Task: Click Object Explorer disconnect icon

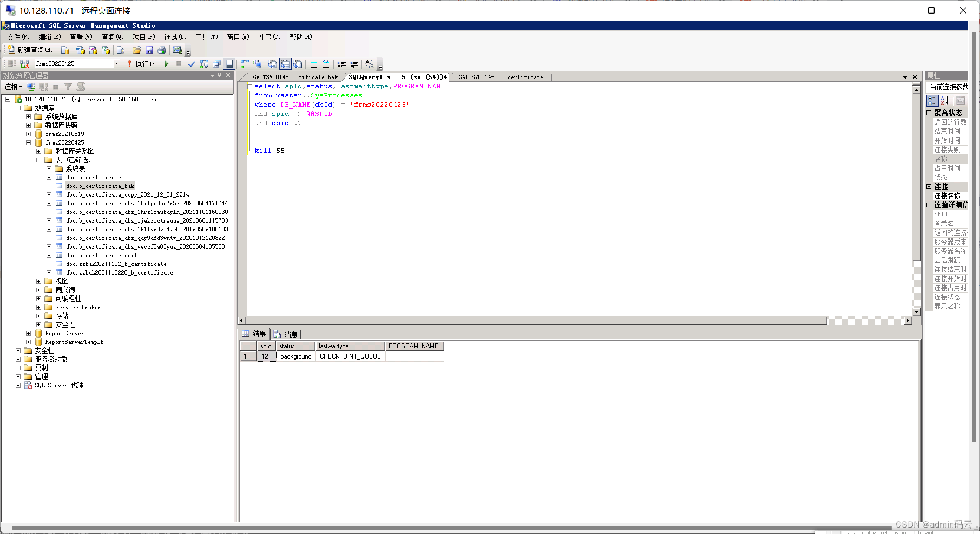Action: [x=43, y=87]
